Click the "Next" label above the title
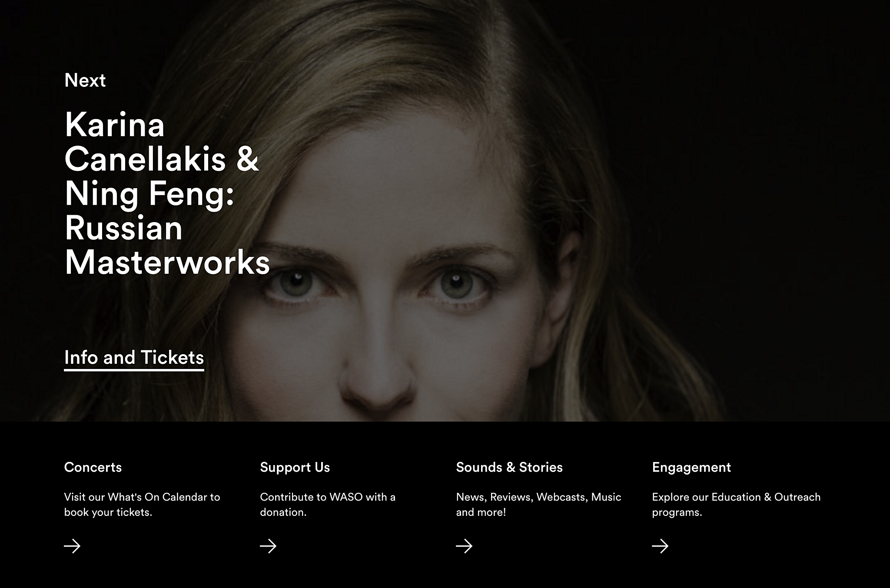890x588 pixels. [85, 80]
